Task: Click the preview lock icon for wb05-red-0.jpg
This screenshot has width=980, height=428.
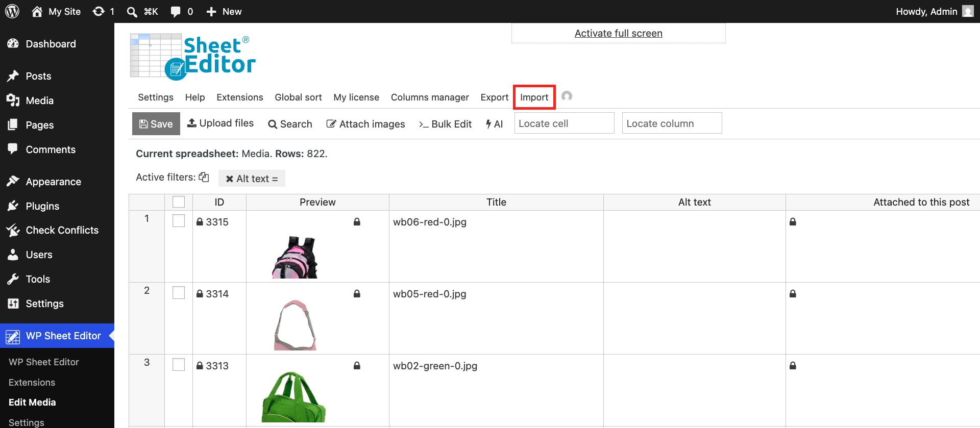Action: [x=357, y=294]
